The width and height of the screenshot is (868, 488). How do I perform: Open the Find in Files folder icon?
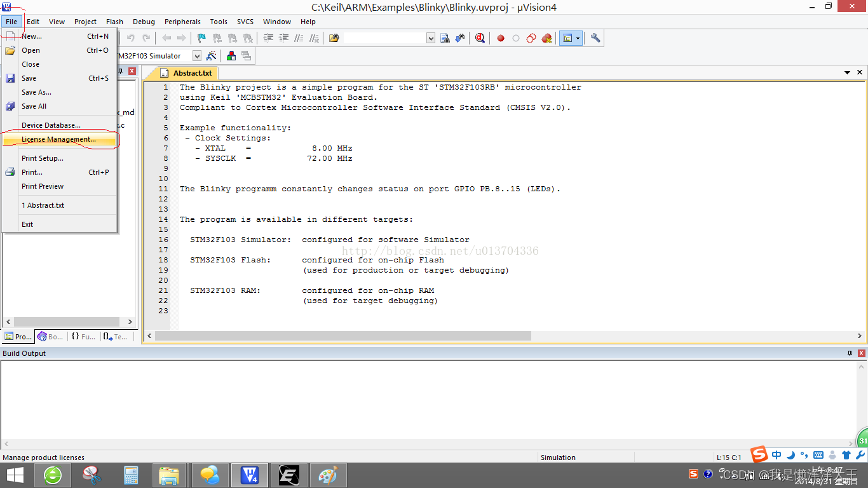point(334,38)
